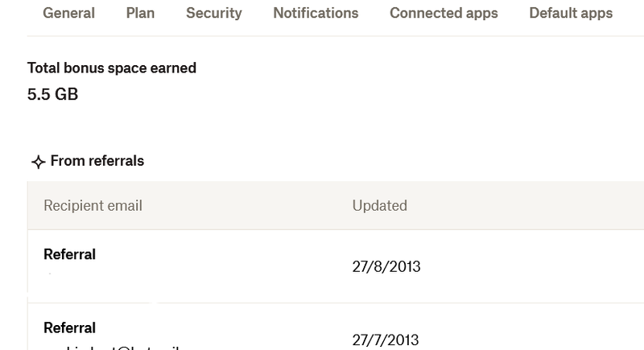This screenshot has height=350, width=644.
Task: Select the Referral label dated 27/7/2013
Action: tap(69, 327)
